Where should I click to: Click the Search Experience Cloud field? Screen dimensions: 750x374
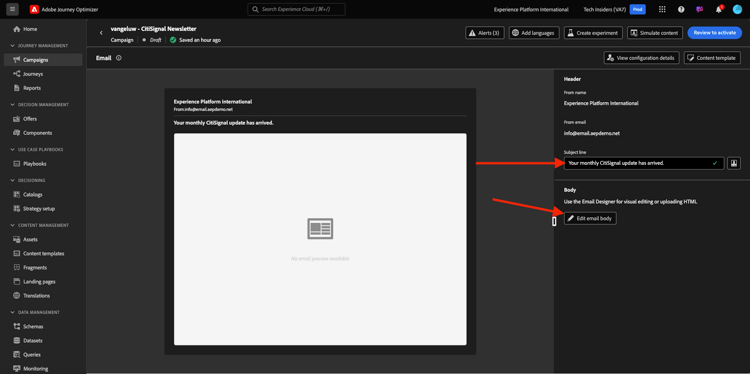pos(296,9)
